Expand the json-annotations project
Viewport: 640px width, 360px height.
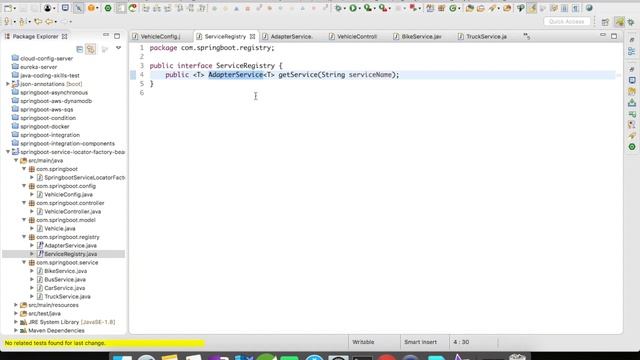point(8,84)
